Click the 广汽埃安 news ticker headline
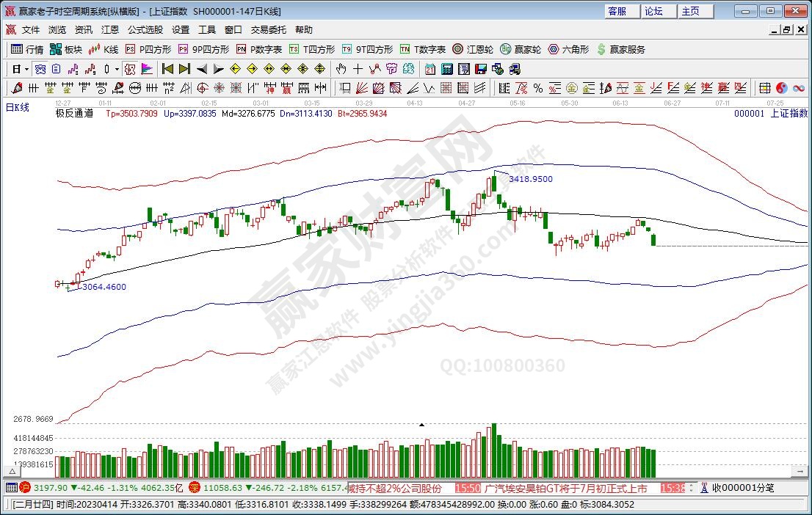 [565, 488]
